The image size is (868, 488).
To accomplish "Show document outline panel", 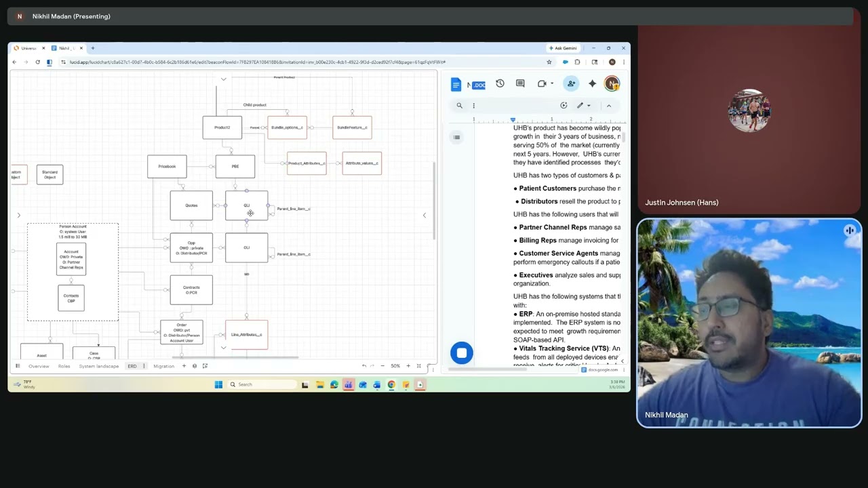I will point(457,137).
